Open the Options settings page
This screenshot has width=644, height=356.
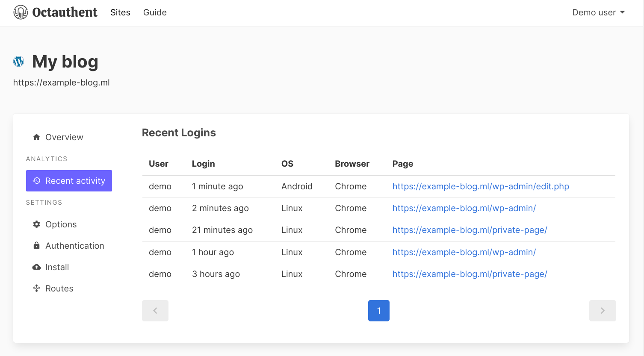pos(69,224)
